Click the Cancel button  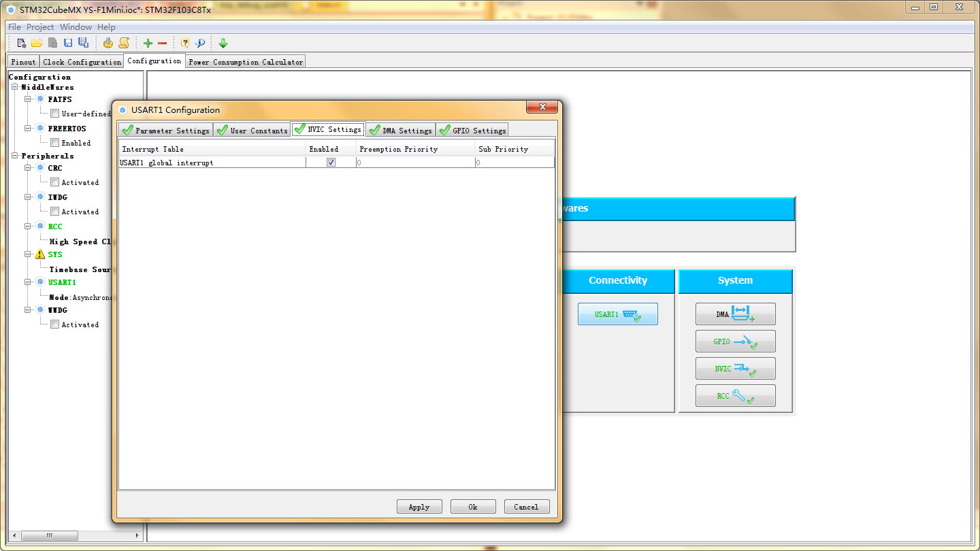pos(527,507)
